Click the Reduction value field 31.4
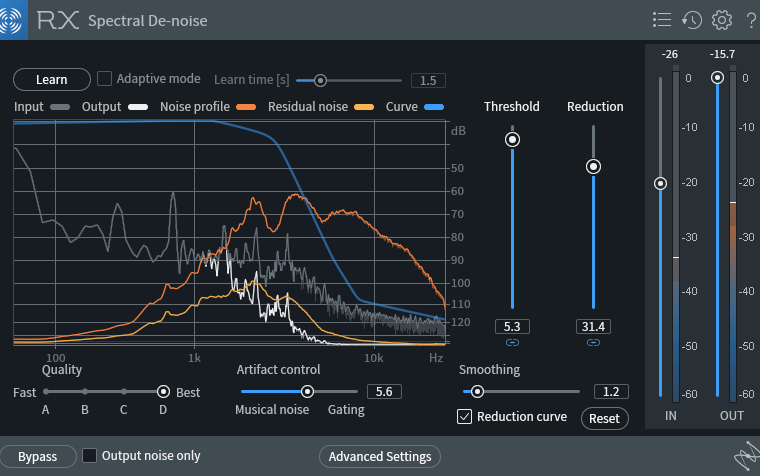The height and width of the screenshot is (476, 760). 593,327
